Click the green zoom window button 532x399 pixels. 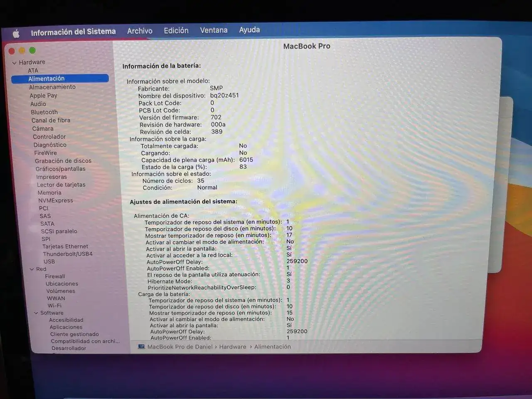[x=32, y=51]
